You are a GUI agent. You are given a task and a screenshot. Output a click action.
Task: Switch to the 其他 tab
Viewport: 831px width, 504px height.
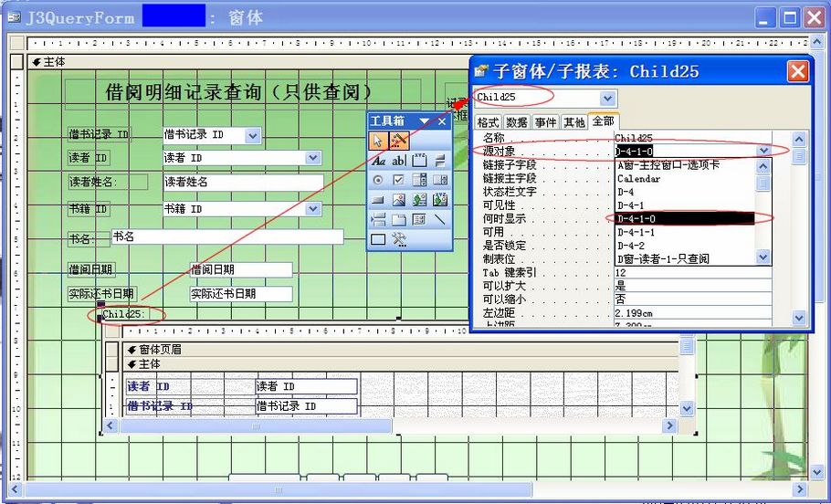(x=574, y=122)
